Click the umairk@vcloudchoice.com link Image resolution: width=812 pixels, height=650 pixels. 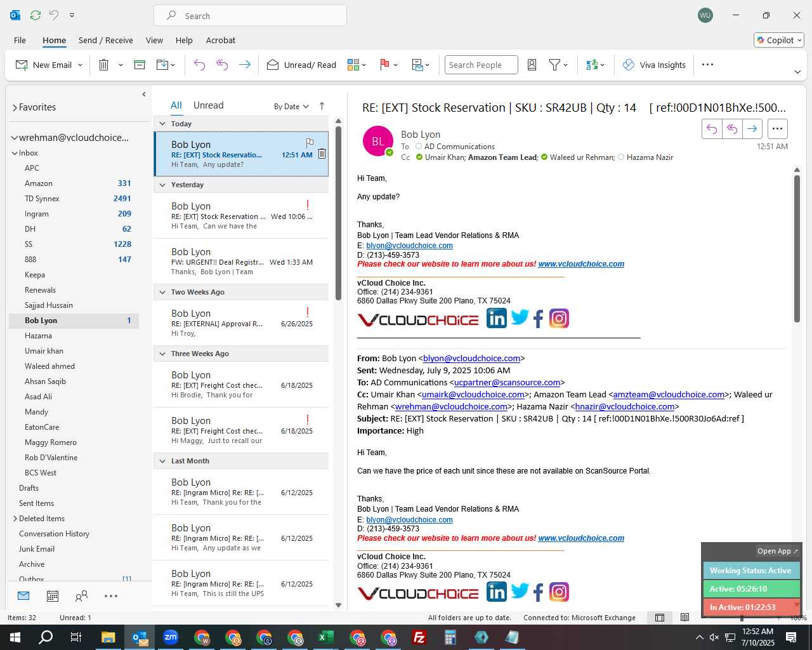click(473, 394)
